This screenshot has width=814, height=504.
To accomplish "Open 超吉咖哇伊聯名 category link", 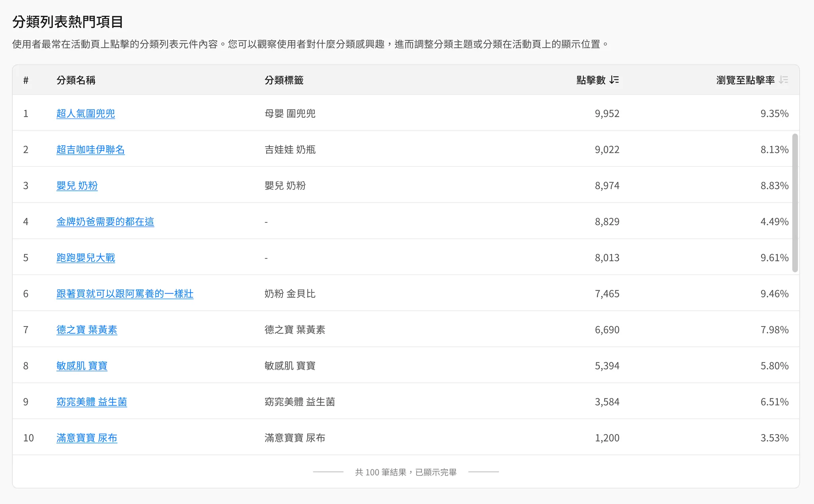I will [90, 150].
